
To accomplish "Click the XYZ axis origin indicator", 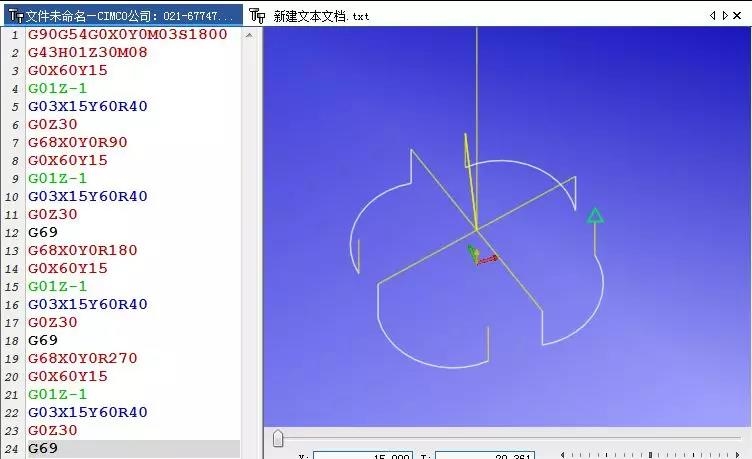I will 482,255.
